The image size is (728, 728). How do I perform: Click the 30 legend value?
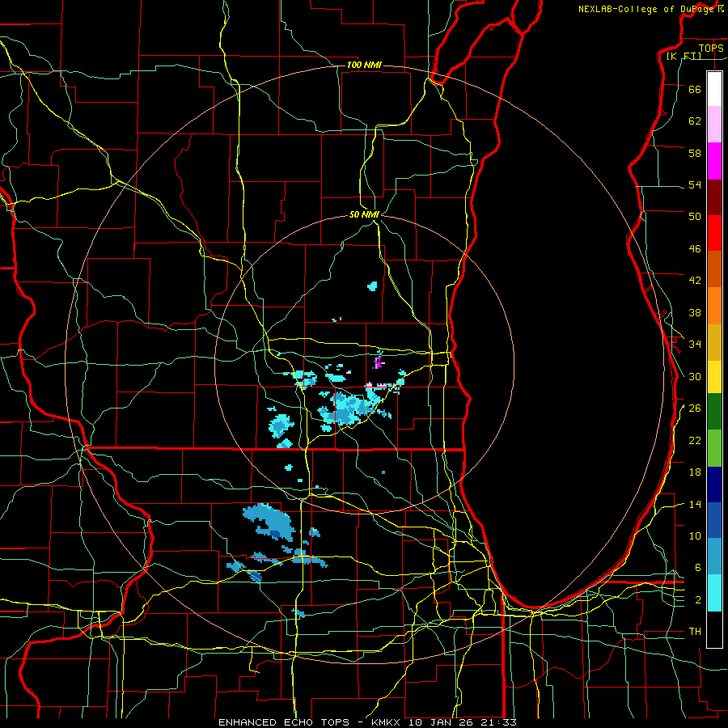click(x=695, y=376)
